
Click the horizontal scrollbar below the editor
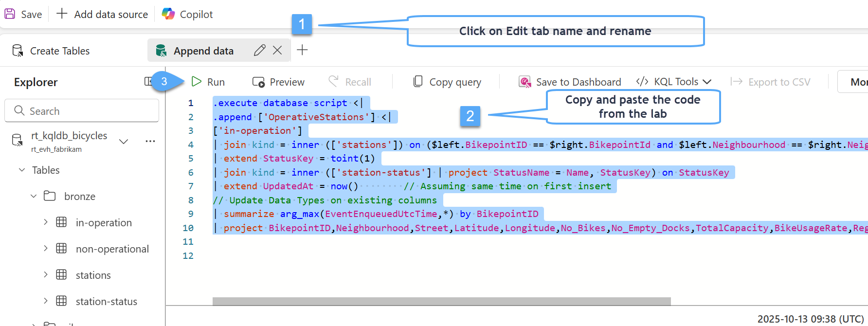pos(442,301)
